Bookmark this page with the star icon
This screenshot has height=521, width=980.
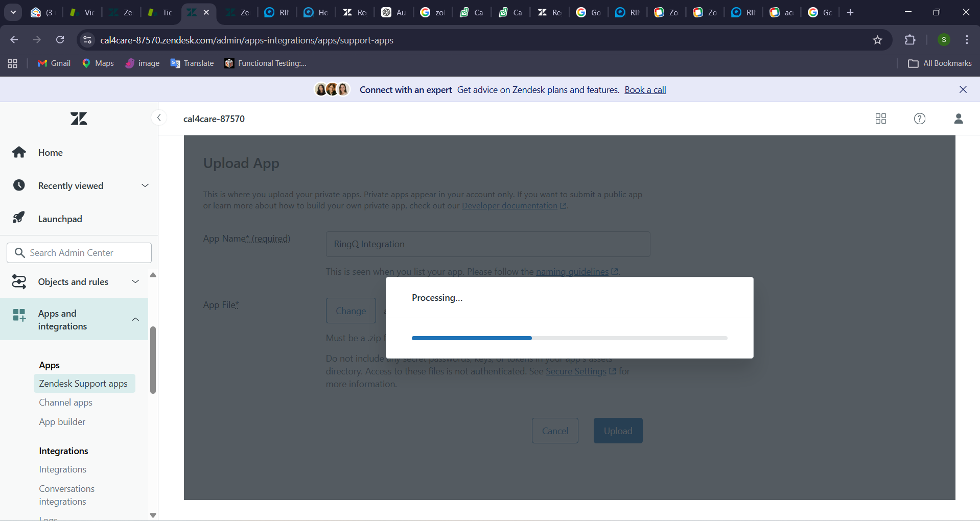878,40
